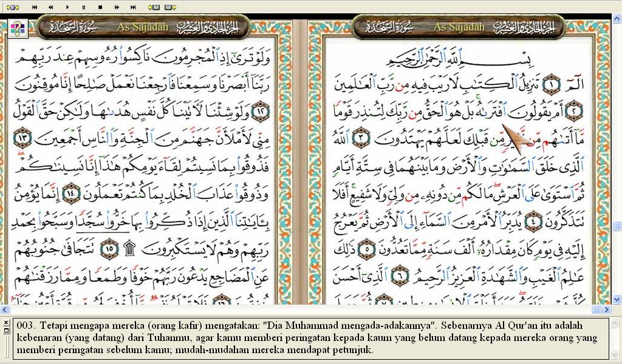Skip to the last verse (skip to end)

tap(133, 7)
